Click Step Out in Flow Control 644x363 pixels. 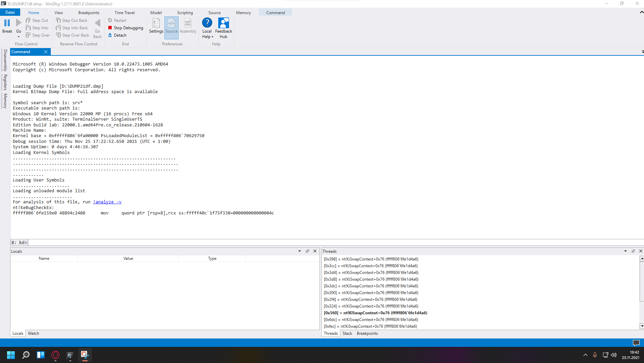click(x=37, y=21)
